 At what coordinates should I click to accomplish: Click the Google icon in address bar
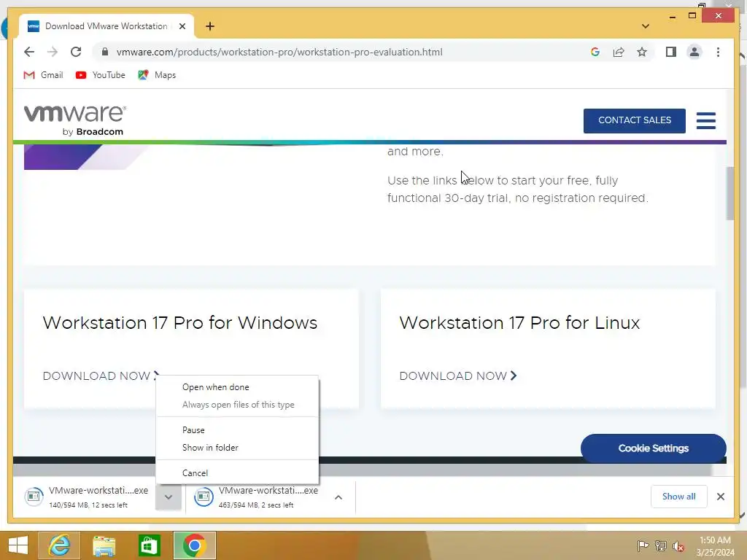pyautogui.click(x=595, y=52)
